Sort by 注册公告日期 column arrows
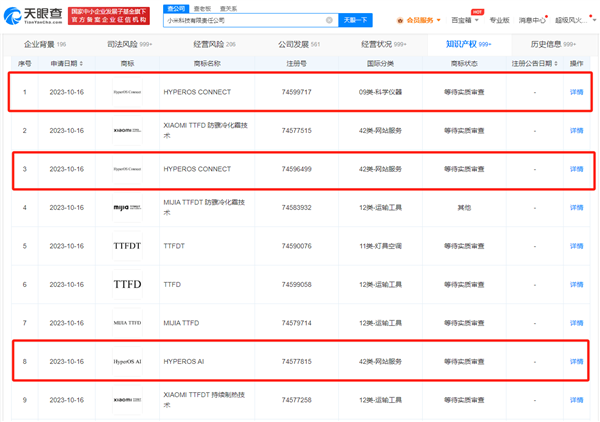The height and width of the screenshot is (422, 600). tap(556, 64)
